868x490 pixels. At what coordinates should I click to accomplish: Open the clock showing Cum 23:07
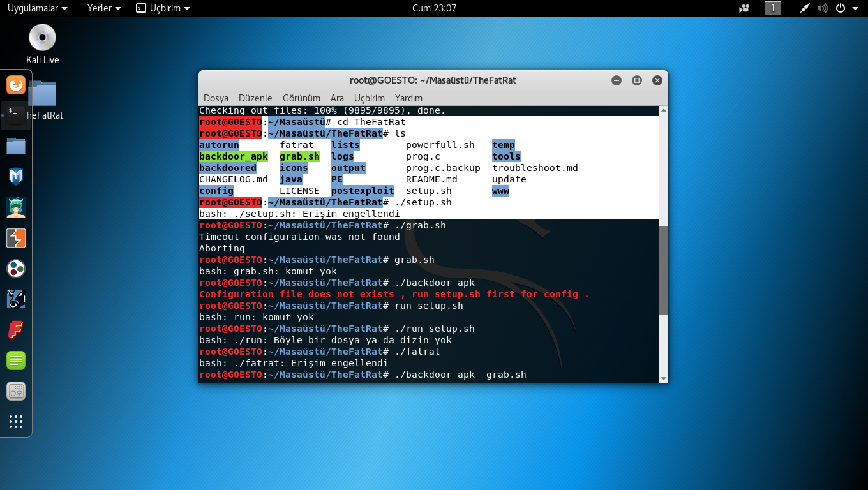tap(434, 8)
